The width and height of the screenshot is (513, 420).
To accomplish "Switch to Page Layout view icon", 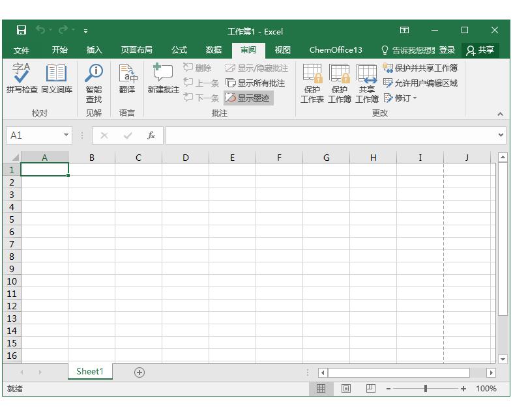I will click(346, 388).
